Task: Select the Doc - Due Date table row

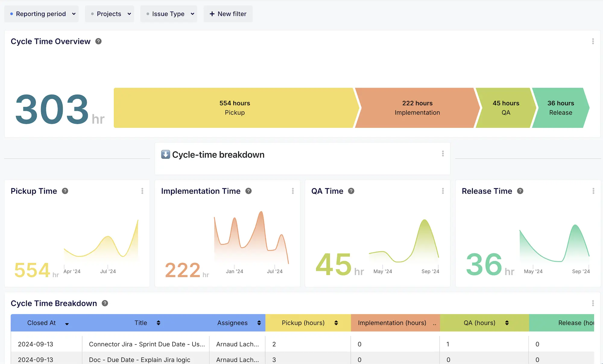Action: [140, 359]
